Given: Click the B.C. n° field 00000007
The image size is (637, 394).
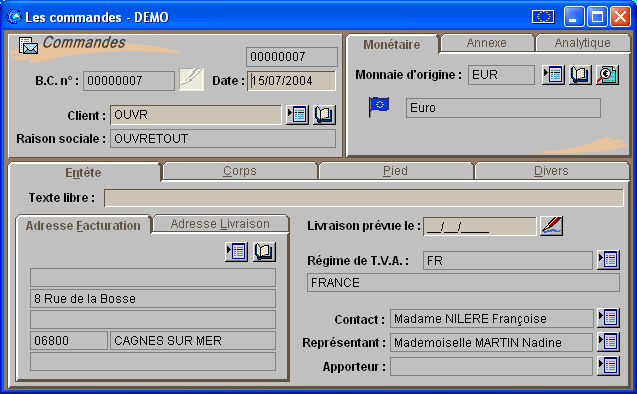Looking at the screenshot, I should (x=129, y=81).
